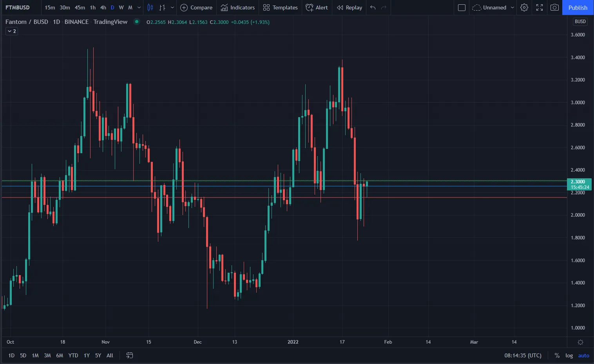Select the bar chart type icon

click(162, 7)
